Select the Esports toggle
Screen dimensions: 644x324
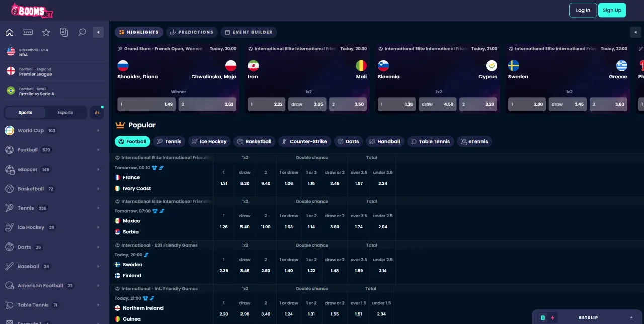pos(65,113)
